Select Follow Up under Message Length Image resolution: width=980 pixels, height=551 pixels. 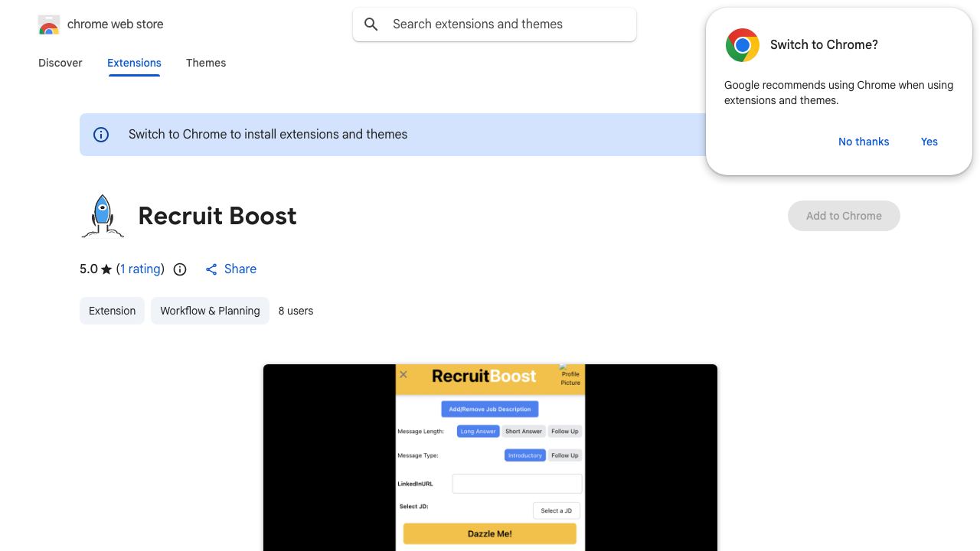pyautogui.click(x=565, y=432)
